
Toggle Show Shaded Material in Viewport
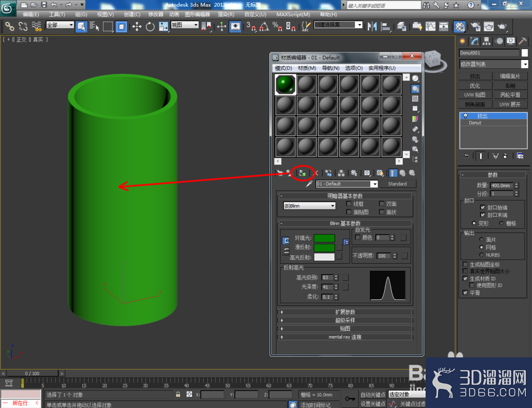pyautogui.click(x=380, y=173)
